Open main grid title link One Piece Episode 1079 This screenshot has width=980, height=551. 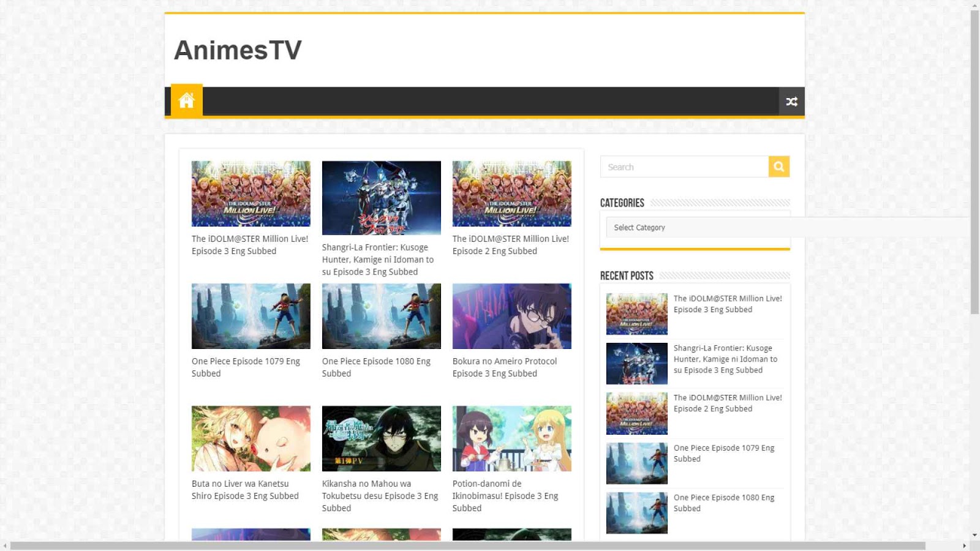[x=246, y=367]
